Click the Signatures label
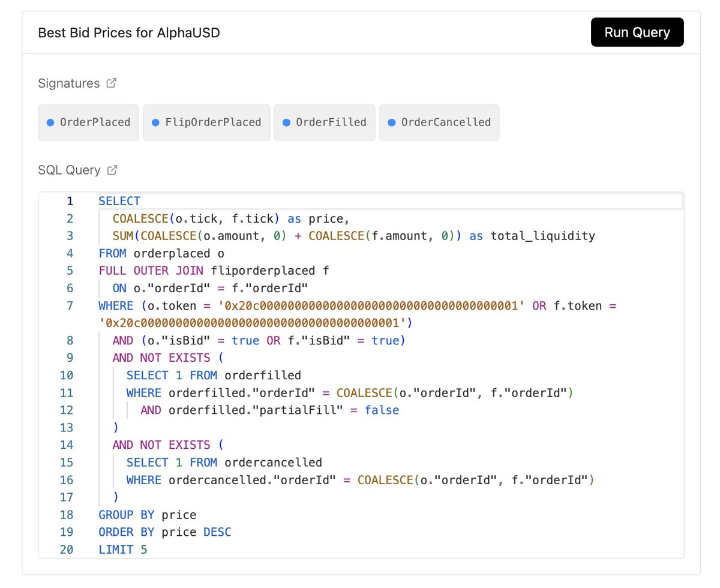Viewport: 720px width, 588px height. coord(69,83)
